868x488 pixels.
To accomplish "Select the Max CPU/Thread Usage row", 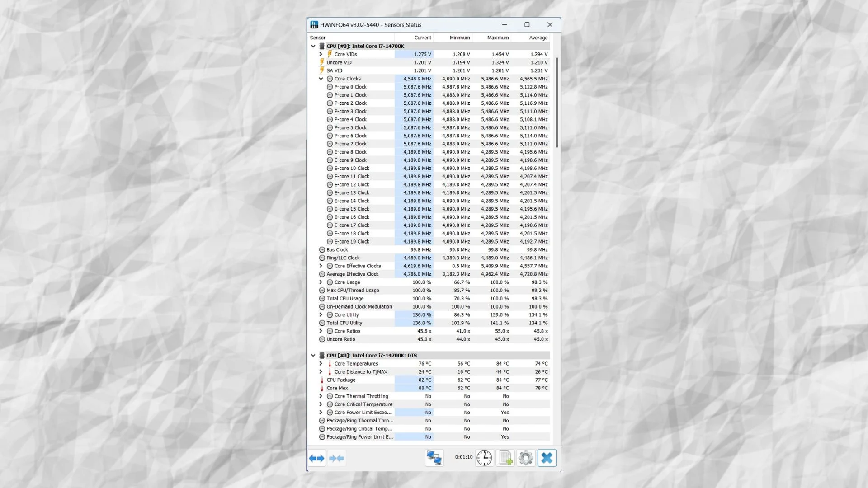I will (429, 291).
